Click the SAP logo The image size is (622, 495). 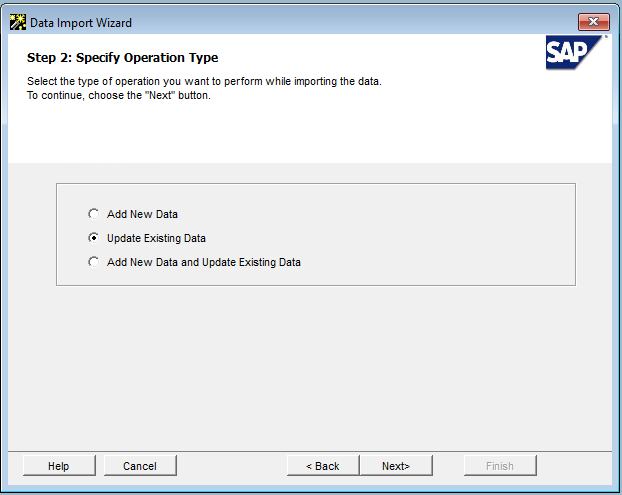pyautogui.click(x=574, y=53)
